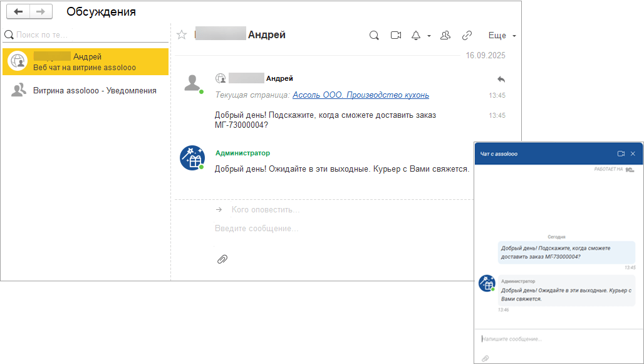Click the Кого оповестить field

pos(266,209)
